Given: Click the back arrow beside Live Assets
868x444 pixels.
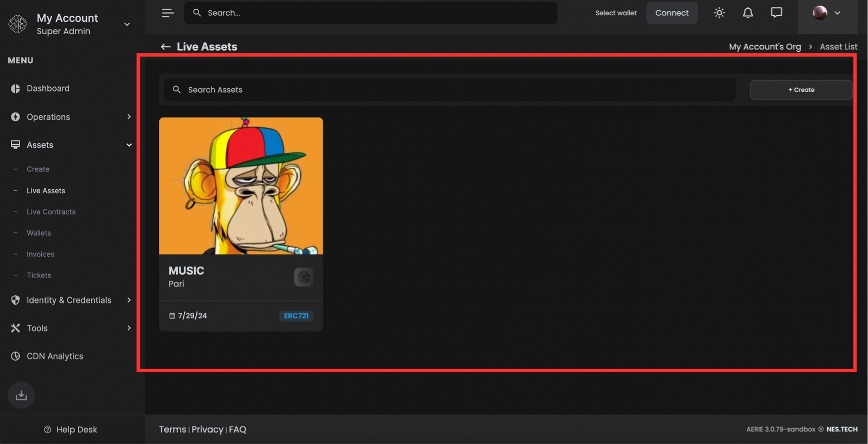Looking at the screenshot, I should [165, 47].
